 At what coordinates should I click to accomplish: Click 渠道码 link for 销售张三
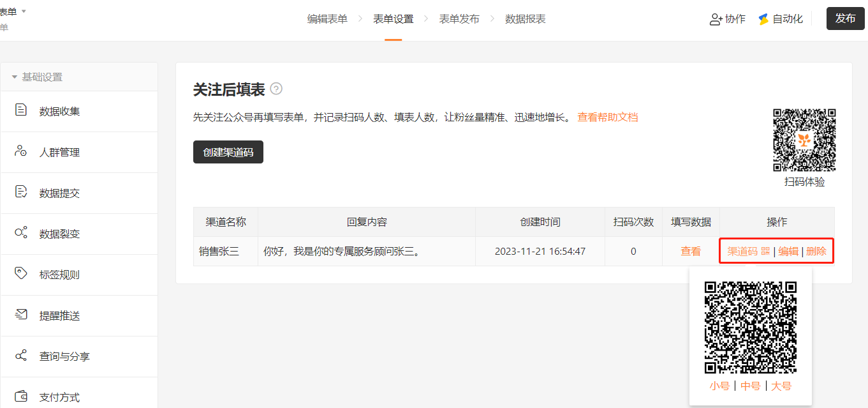(x=742, y=252)
